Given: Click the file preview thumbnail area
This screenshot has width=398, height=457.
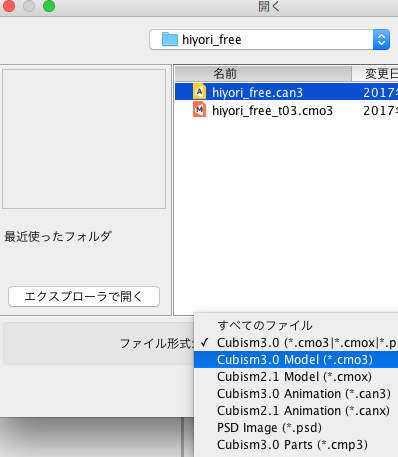Looking at the screenshot, I should pyautogui.click(x=84, y=139).
